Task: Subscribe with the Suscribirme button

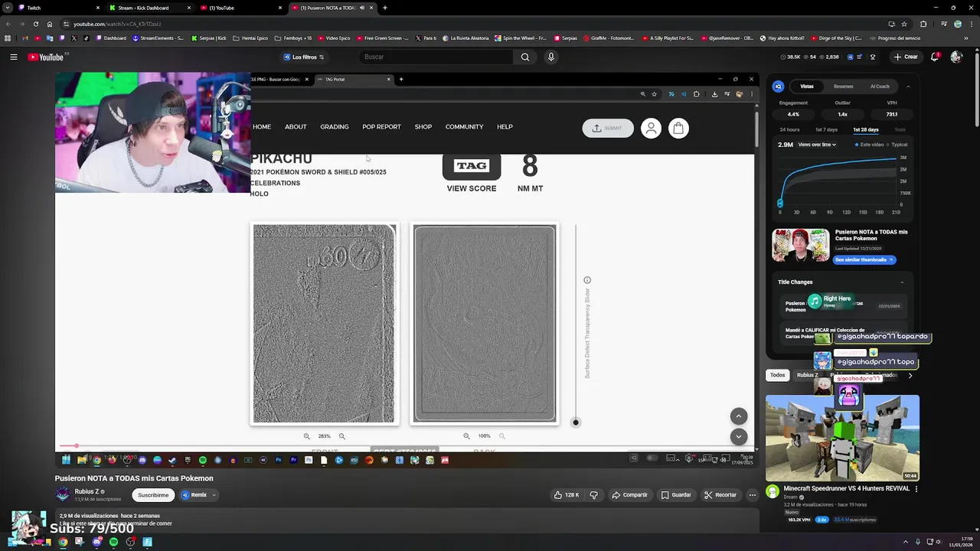Action: tap(153, 495)
